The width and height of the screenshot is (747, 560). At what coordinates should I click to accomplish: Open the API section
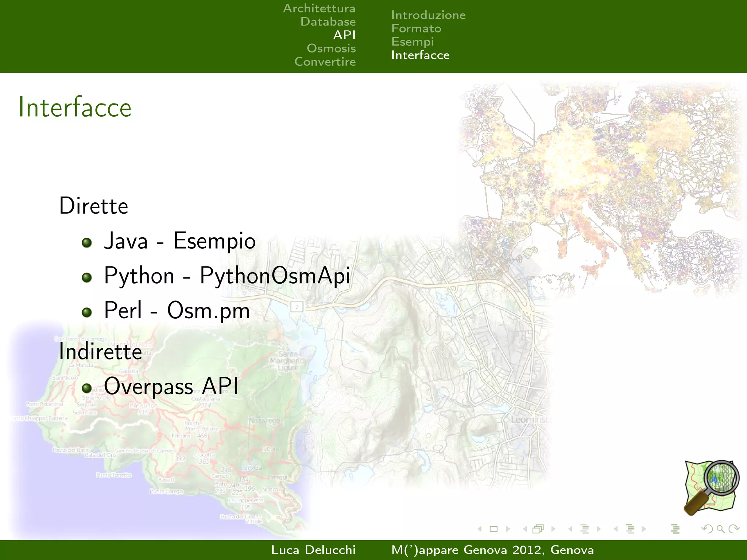point(344,35)
